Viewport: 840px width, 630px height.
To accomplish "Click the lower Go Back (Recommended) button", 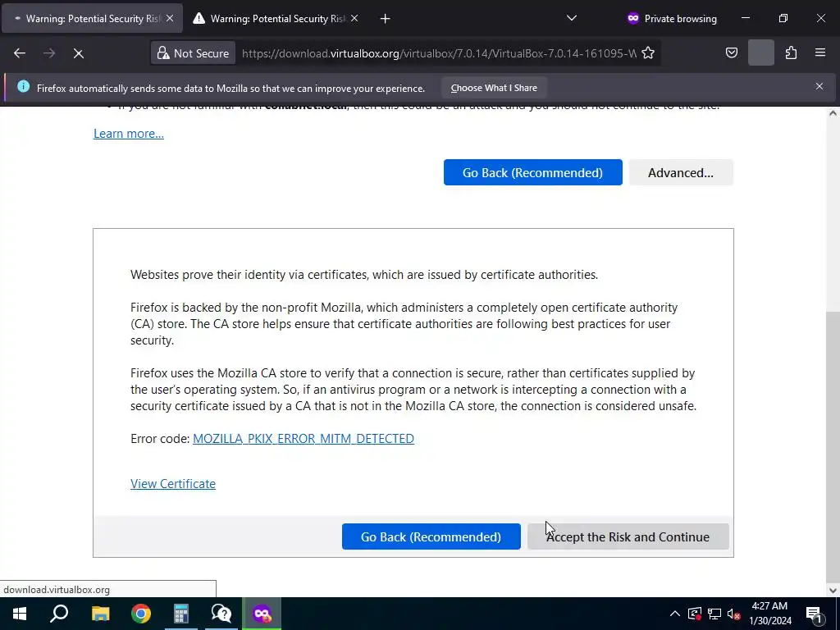I will coord(431,536).
